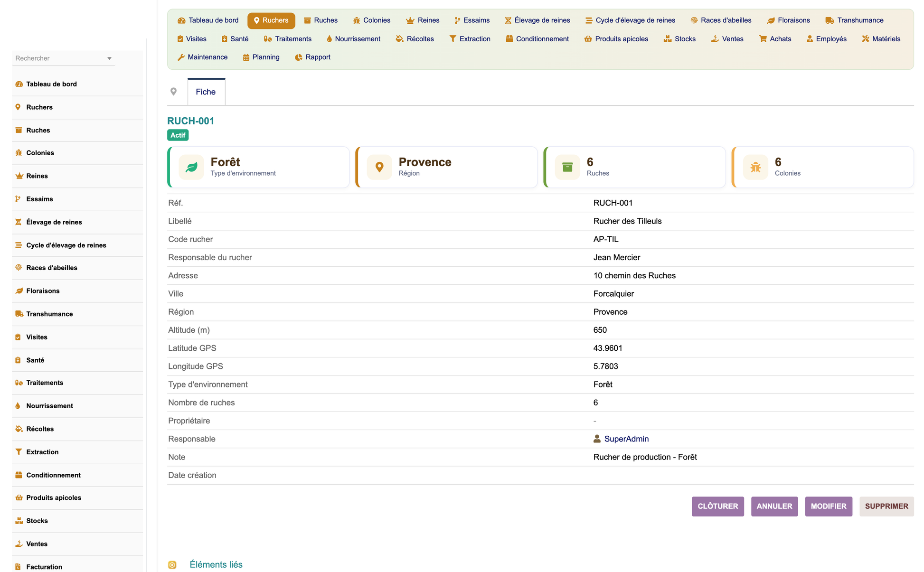924x572 pixels.
Task: Click the Rapport pie chart icon in top menu
Action: [x=299, y=57]
